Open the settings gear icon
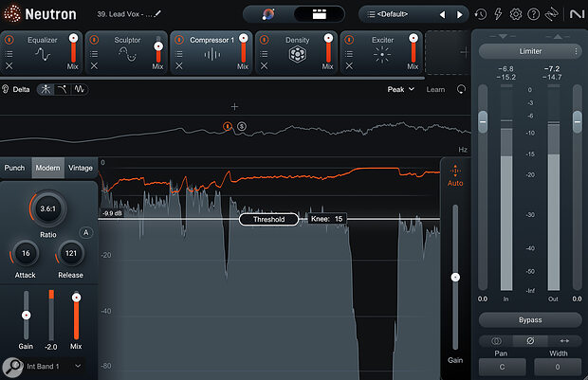Viewport: 588px width, 380px height. click(x=516, y=14)
